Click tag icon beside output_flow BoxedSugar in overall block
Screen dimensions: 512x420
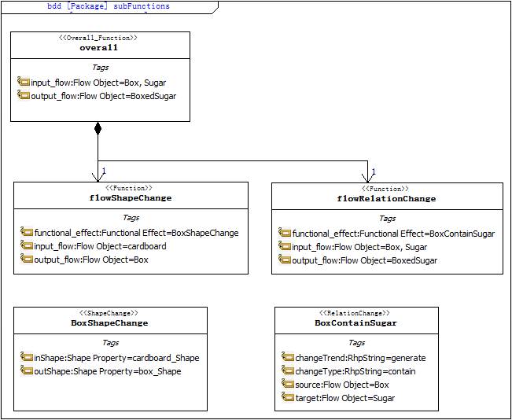tap(24, 95)
